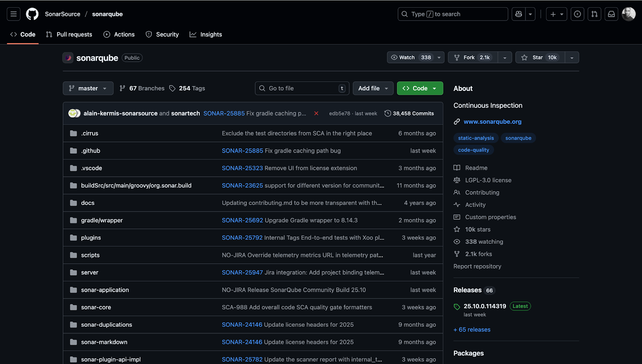Click the Go to file search field

(302, 88)
